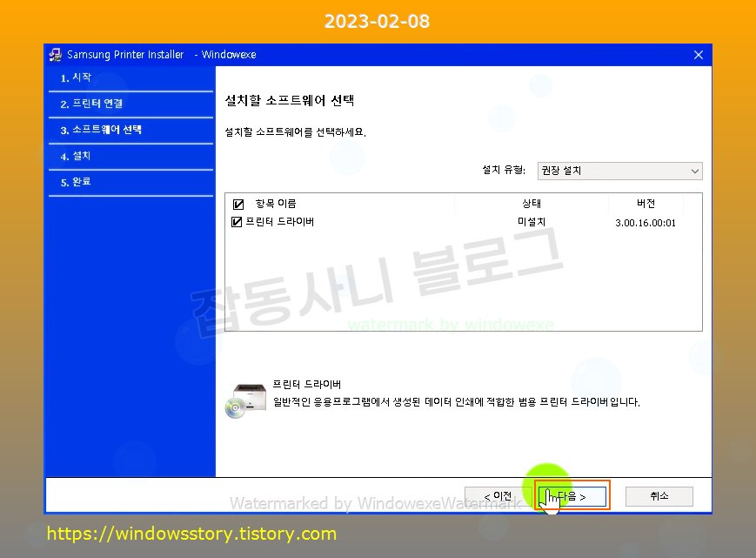The image size is (756, 558).
Task: Select step 1. 시작 in the sidebar
Action: click(76, 77)
